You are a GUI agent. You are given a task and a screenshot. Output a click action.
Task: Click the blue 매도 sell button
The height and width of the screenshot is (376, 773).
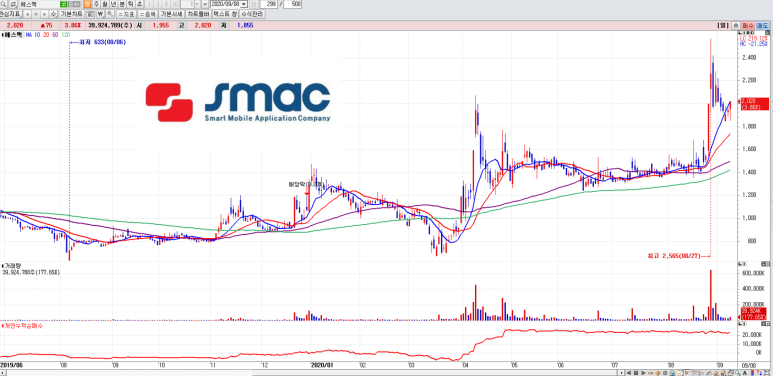763,26
